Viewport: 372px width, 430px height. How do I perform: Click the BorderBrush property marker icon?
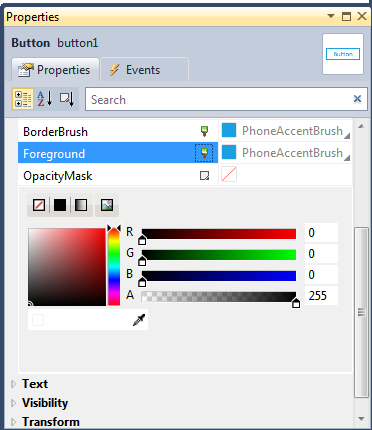pyautogui.click(x=204, y=131)
